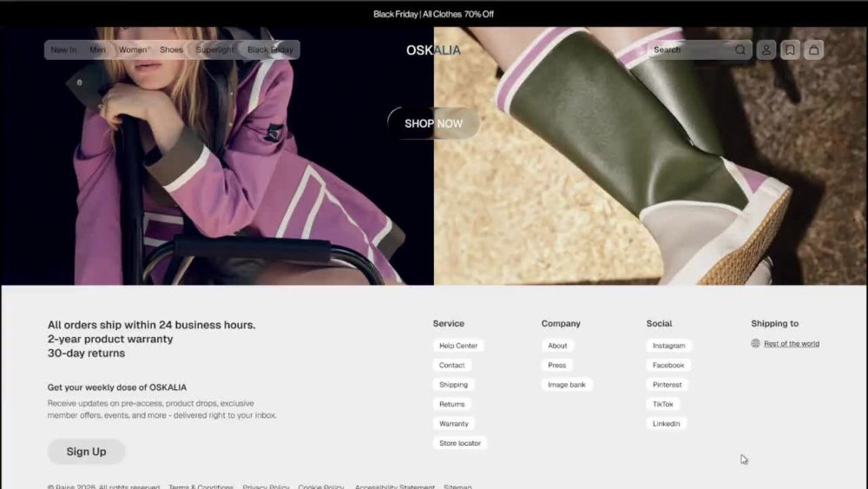Click the Shop Now button
The width and height of the screenshot is (868, 489).
(433, 123)
